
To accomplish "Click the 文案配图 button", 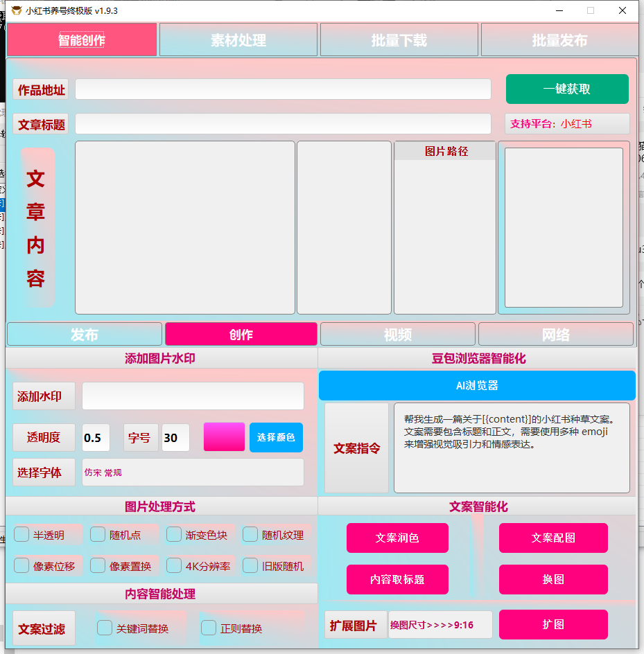I will click(x=553, y=538).
